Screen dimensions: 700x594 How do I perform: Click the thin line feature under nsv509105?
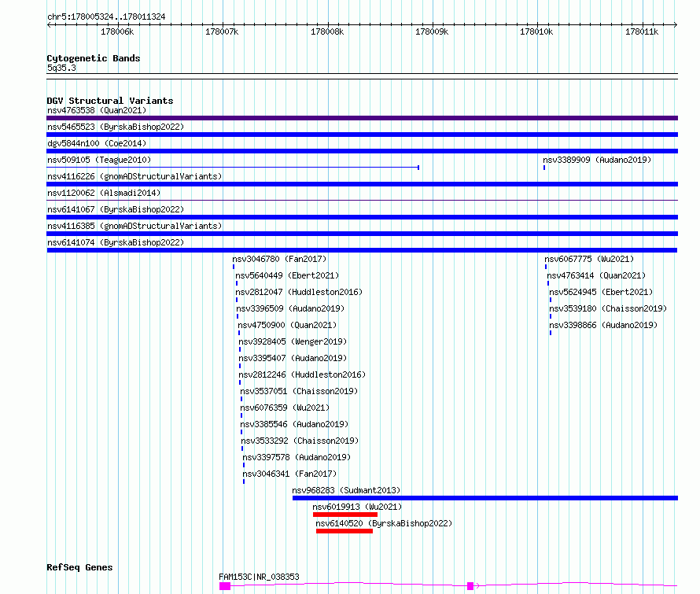point(233,168)
